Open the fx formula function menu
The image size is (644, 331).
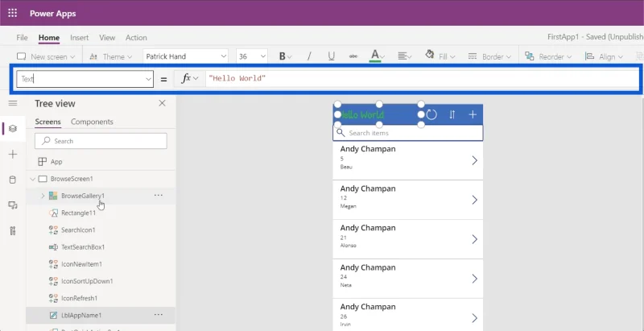coord(190,78)
